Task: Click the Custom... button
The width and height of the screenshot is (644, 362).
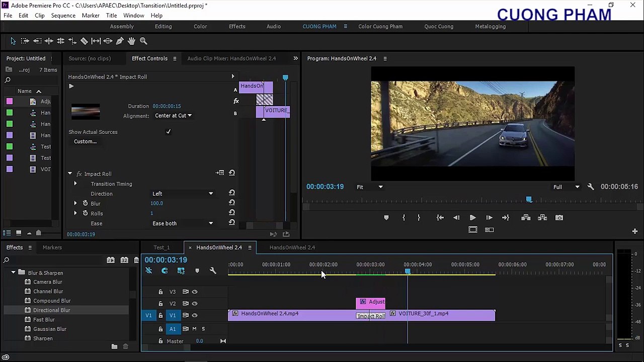Action: coord(85,141)
